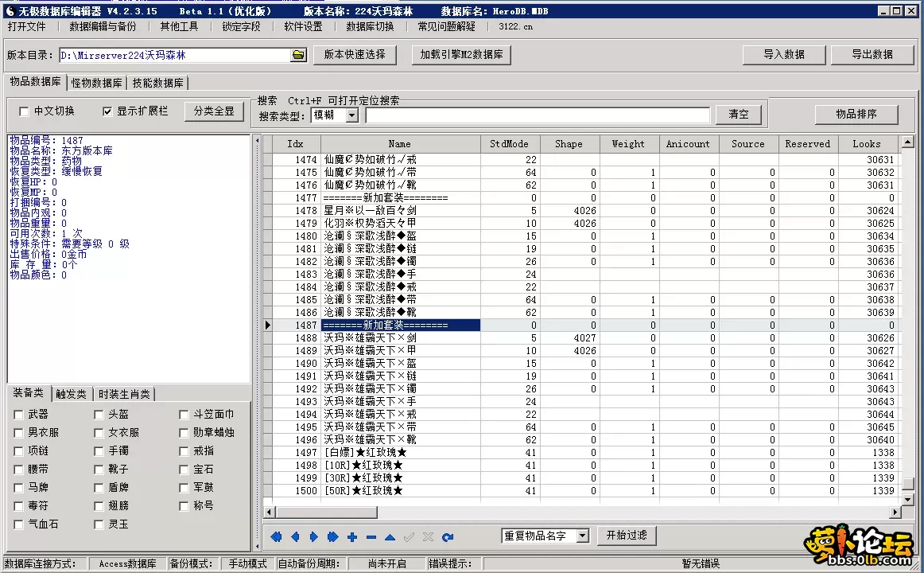The image size is (924, 573).
Task: Select the 物品数据库 tab
Action: pos(35,82)
